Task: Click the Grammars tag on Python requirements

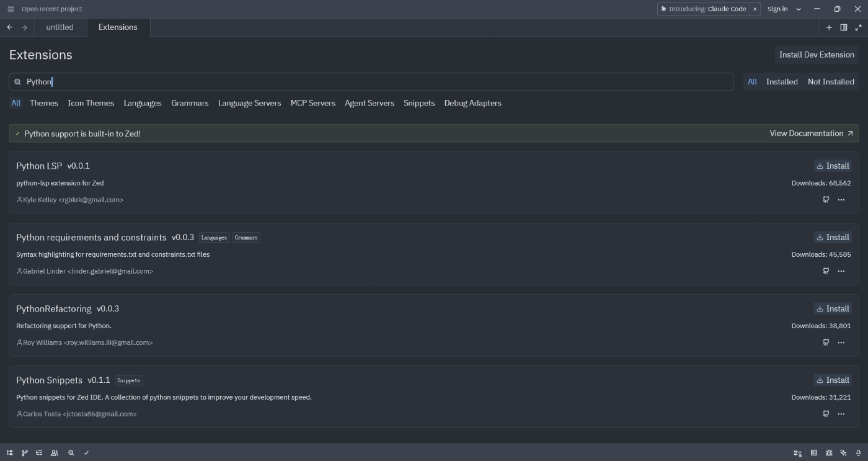Action: click(246, 238)
